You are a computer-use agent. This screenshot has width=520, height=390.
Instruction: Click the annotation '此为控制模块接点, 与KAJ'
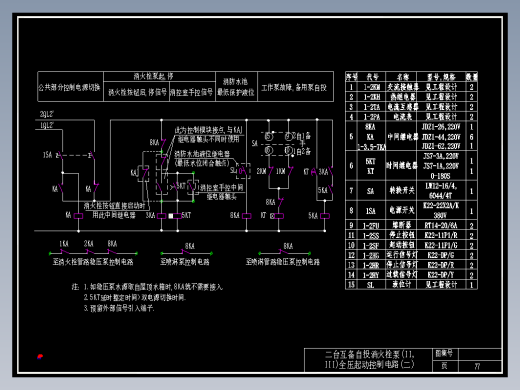208,130
